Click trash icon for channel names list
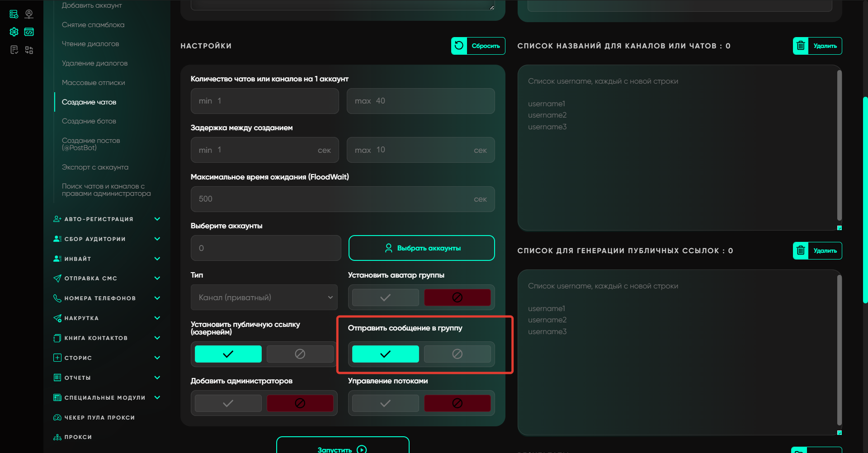The height and width of the screenshot is (453, 868). tap(801, 46)
